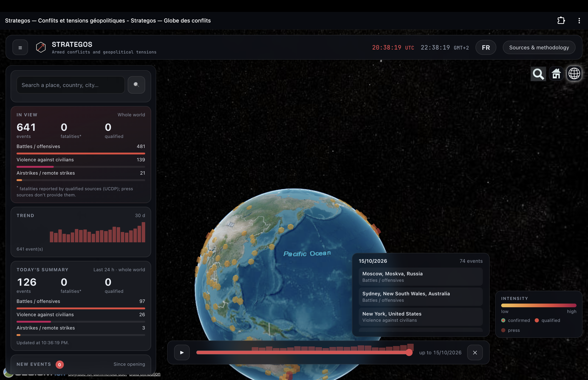Click Violence against civilians row showing 26
Image resolution: width=588 pixels, height=380 pixels.
click(81, 317)
